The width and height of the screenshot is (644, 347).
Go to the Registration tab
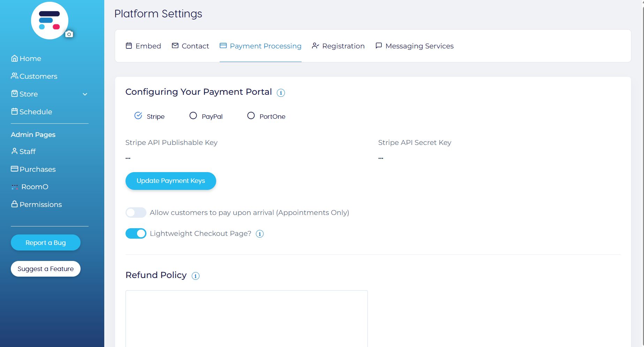click(338, 46)
